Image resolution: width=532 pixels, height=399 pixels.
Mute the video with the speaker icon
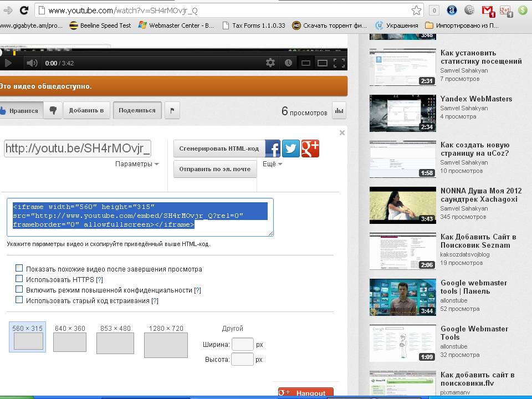32,63
